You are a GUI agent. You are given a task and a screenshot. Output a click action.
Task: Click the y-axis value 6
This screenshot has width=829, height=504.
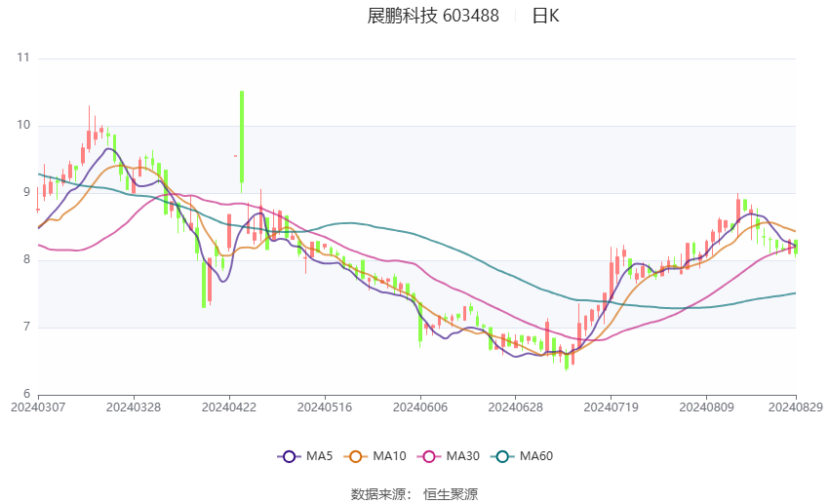pos(26,394)
